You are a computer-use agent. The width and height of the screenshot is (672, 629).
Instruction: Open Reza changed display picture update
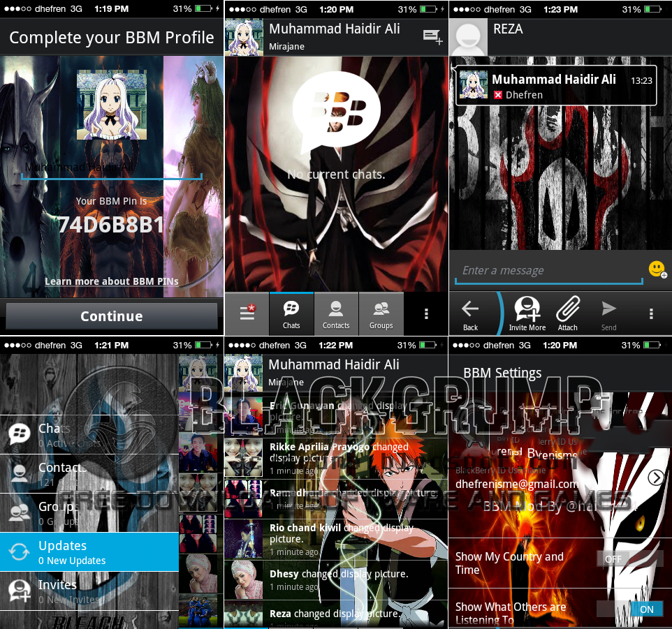pos(336,614)
